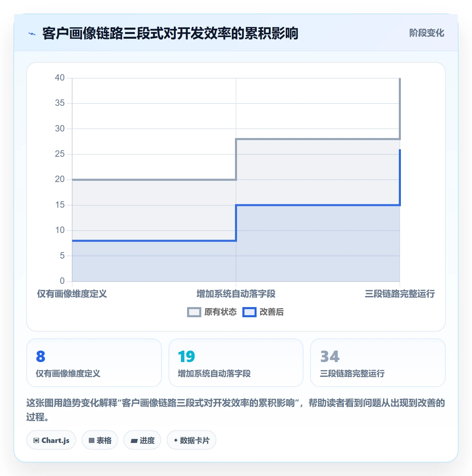The width and height of the screenshot is (472, 476).
Task: Click the card label 仅有画像维度定义
Action: click(68, 374)
